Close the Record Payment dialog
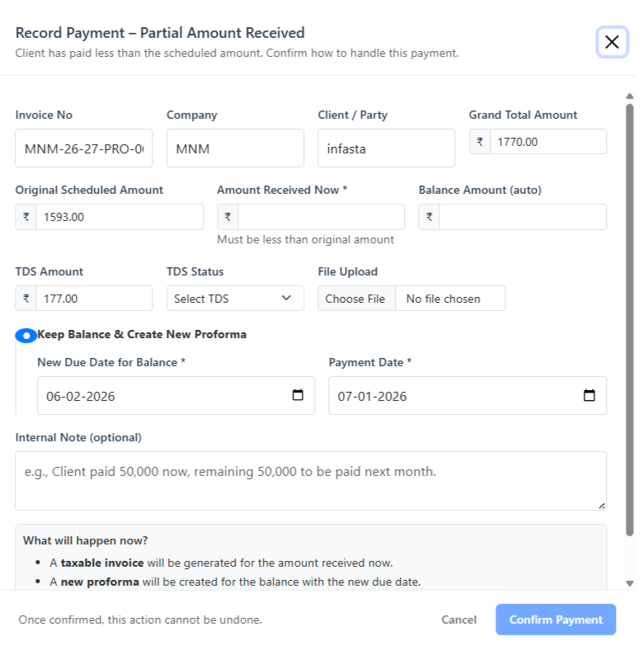This screenshot has width=644, height=660. 612,42
